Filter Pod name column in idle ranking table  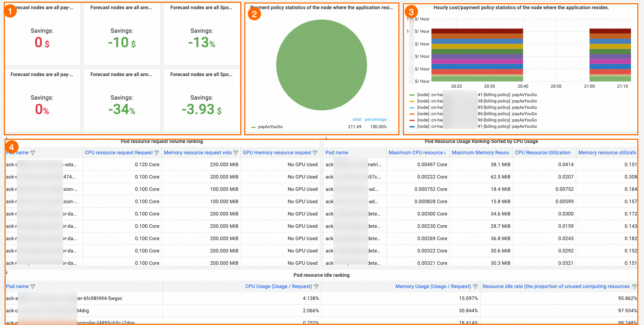click(33, 287)
